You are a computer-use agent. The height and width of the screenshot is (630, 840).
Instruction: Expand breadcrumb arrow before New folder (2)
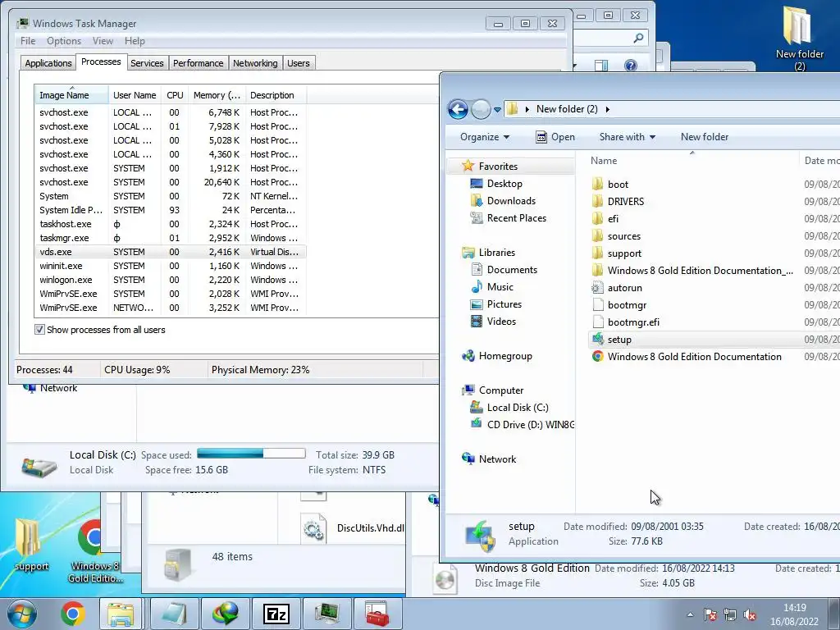click(x=527, y=109)
